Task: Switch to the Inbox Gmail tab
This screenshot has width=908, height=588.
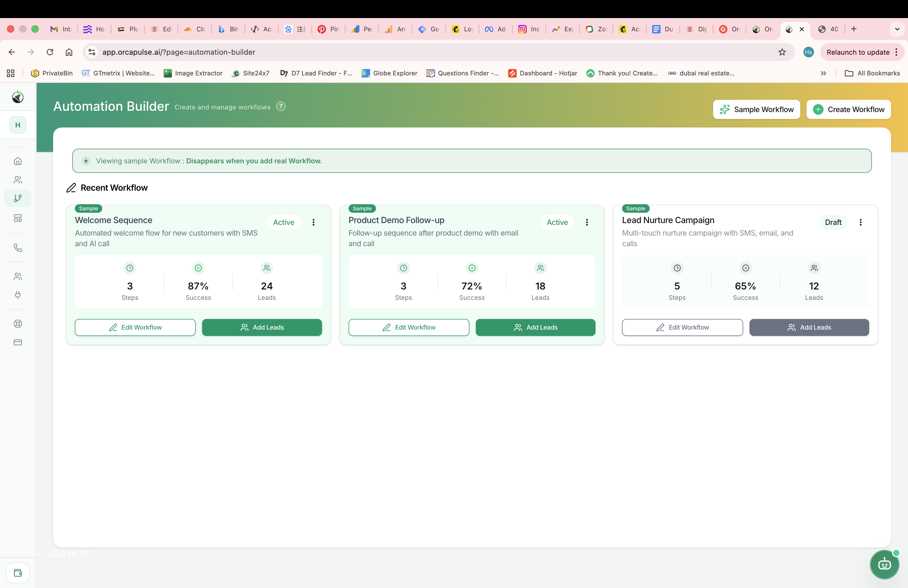Action: click(x=61, y=29)
